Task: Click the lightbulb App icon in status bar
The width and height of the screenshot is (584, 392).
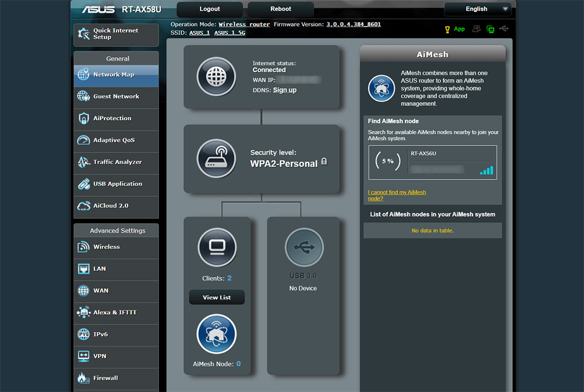Action: coord(447,29)
